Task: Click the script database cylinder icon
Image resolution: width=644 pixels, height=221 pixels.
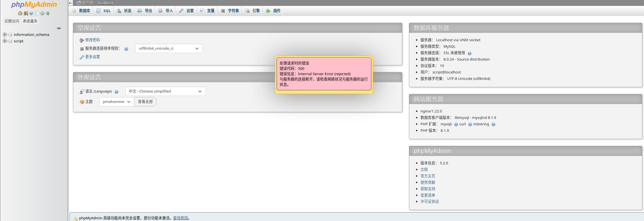Action: click(x=10, y=41)
